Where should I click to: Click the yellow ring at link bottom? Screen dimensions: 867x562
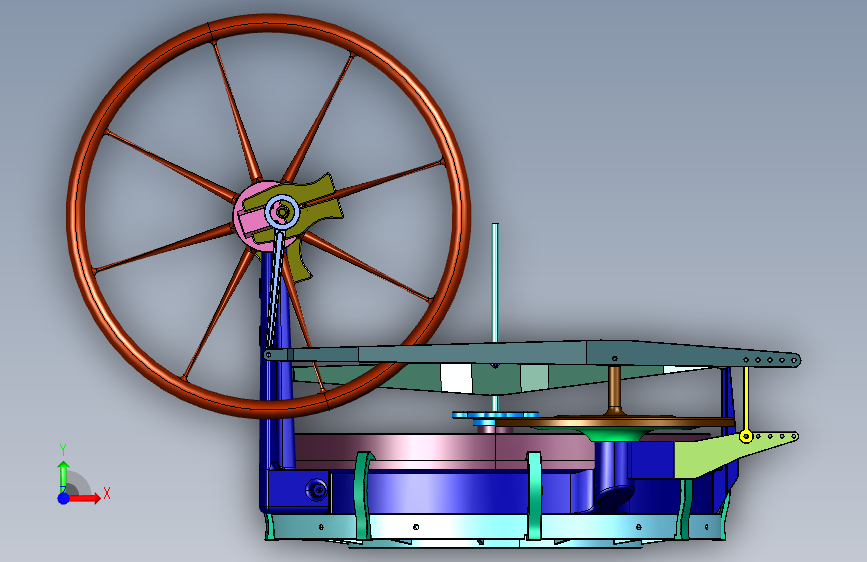click(x=746, y=437)
